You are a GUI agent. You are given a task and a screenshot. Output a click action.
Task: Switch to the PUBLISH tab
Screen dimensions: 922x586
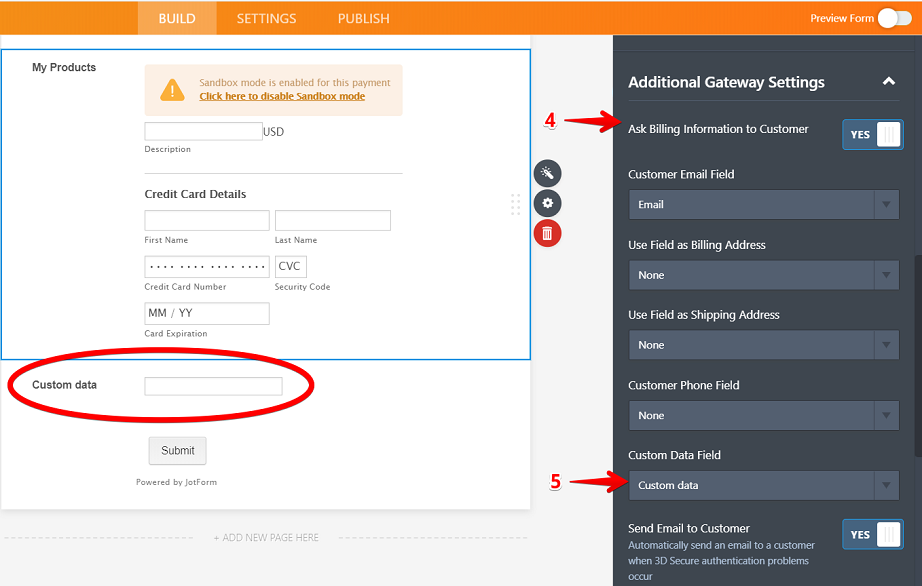tap(363, 18)
